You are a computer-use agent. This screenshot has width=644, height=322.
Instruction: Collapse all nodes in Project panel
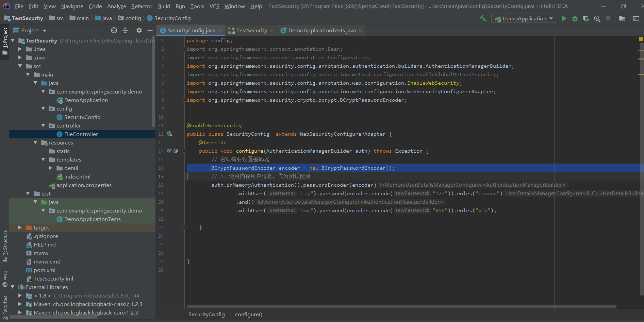click(125, 30)
